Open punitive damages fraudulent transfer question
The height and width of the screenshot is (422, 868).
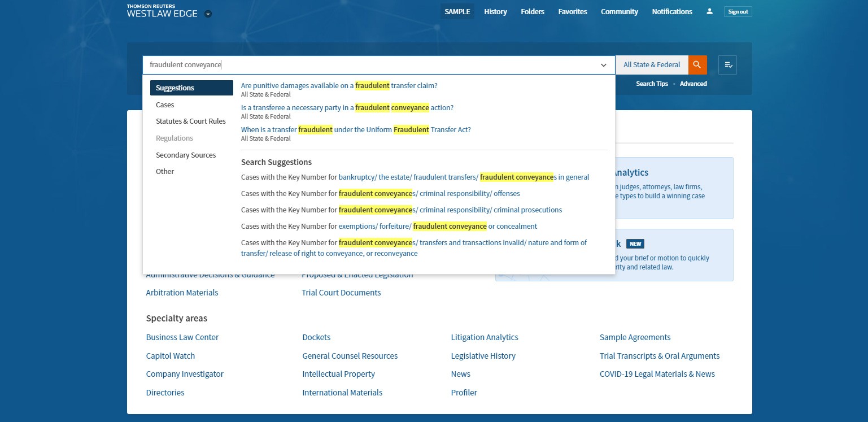339,86
